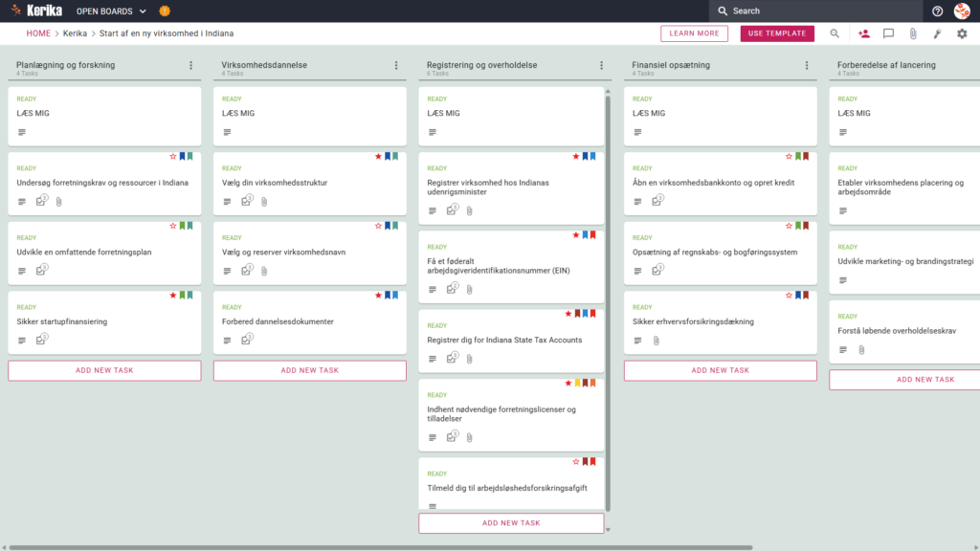Image resolution: width=980 pixels, height=551 pixels.
Task: Click the board search magnifier icon
Action: pos(835,33)
